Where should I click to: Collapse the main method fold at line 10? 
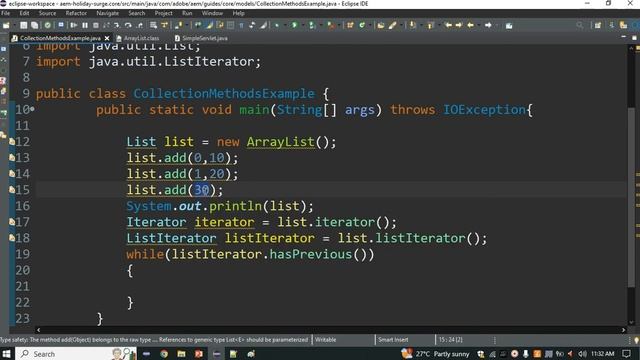32,109
